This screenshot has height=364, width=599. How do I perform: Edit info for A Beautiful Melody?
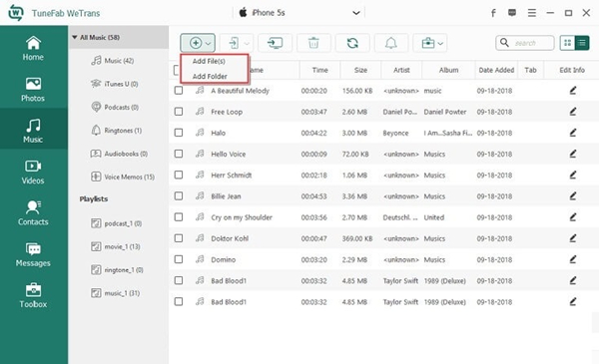573,91
